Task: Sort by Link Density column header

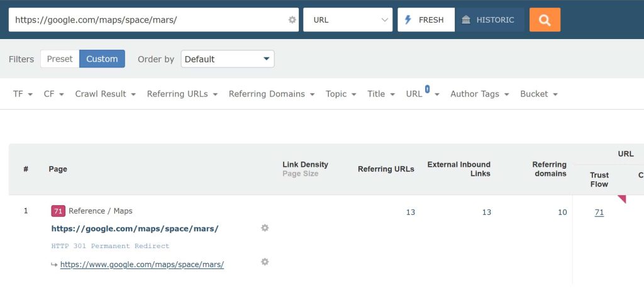Action: click(x=305, y=164)
